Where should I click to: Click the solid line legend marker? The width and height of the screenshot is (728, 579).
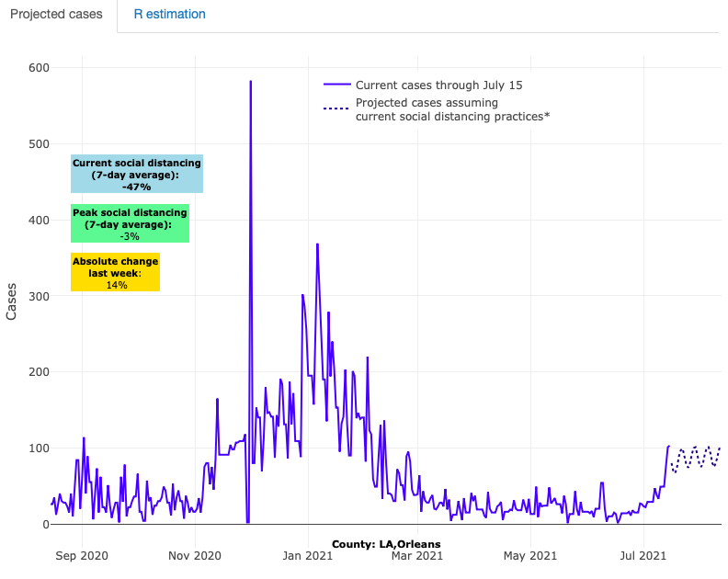point(336,85)
